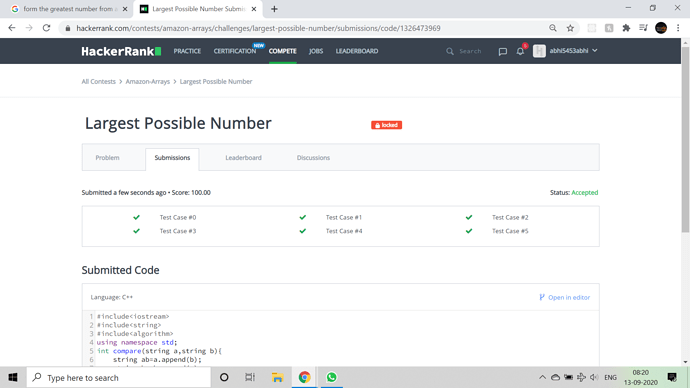Open the browser extensions puzzle icon
This screenshot has width=690, height=388.
[626, 28]
